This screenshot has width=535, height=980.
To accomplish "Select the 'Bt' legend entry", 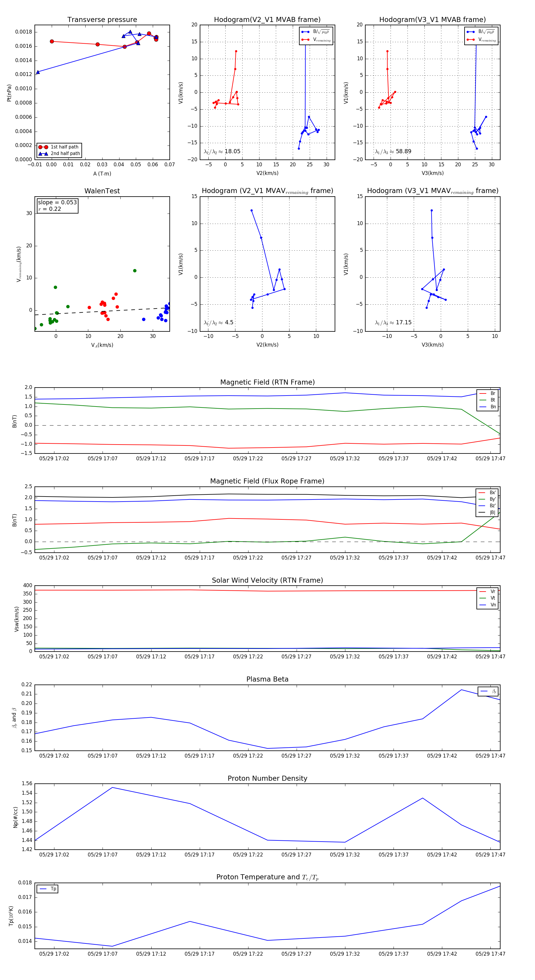I will tap(487, 400).
